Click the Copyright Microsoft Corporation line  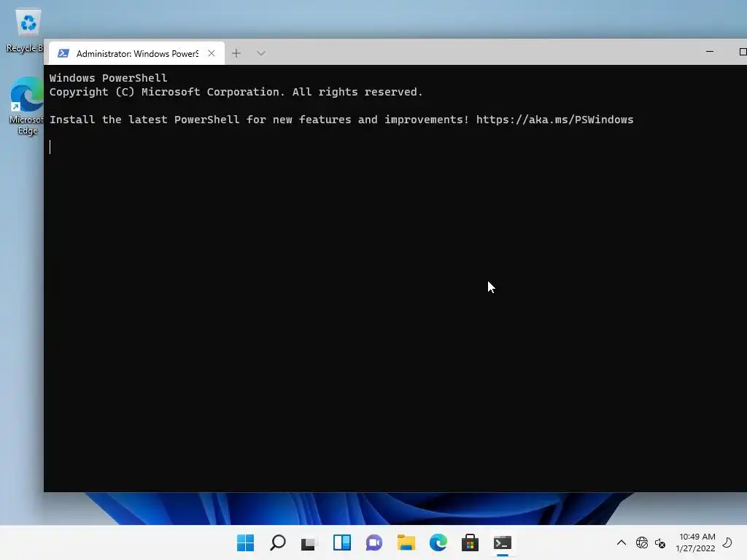tap(236, 92)
